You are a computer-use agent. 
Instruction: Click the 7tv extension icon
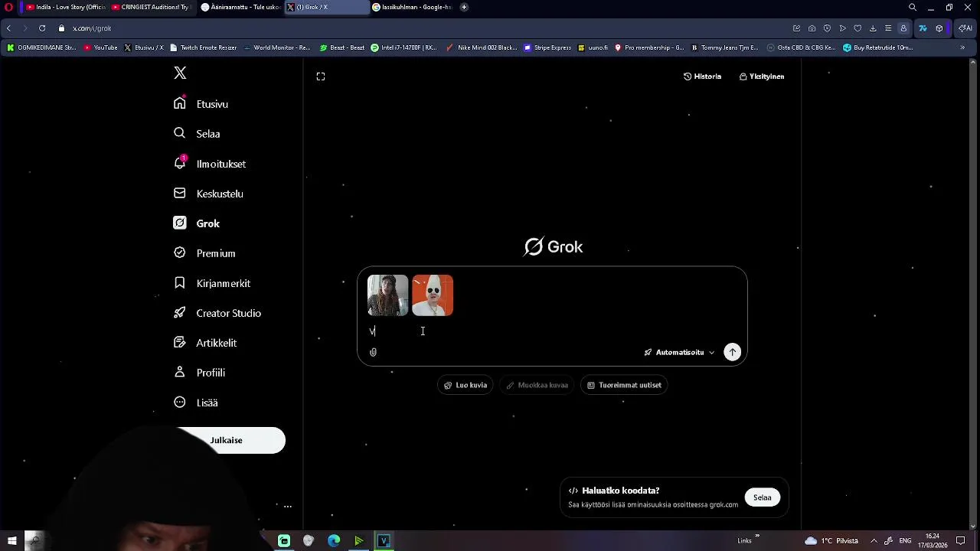click(923, 28)
